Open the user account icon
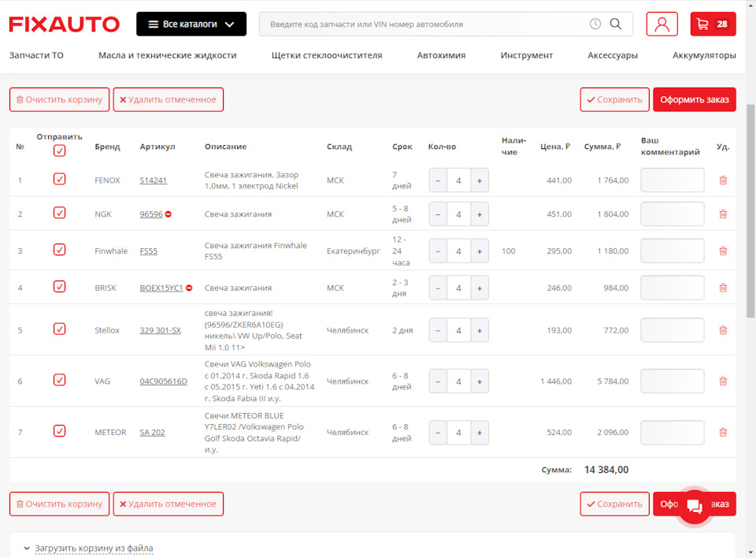The width and height of the screenshot is (756, 558). (x=661, y=24)
